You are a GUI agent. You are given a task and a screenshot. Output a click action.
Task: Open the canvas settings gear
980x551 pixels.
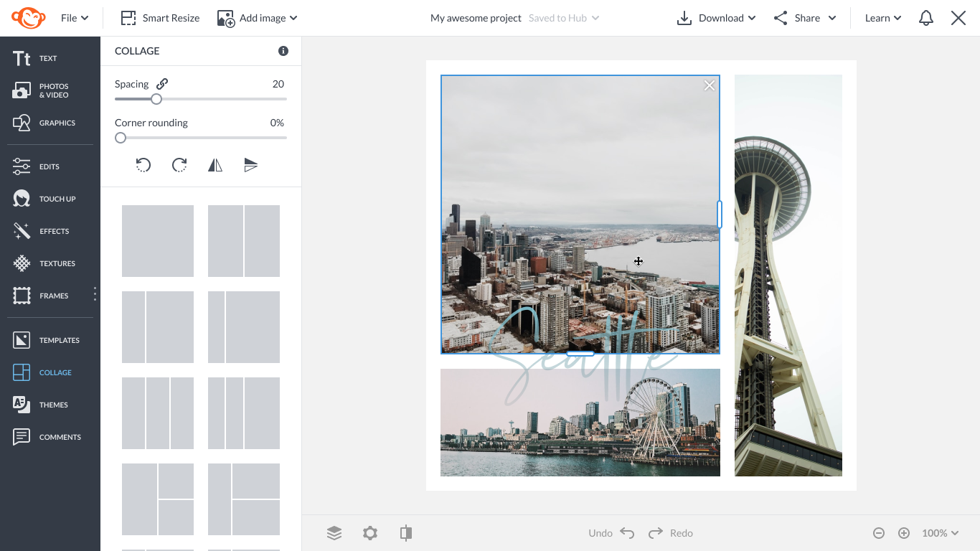[370, 533]
